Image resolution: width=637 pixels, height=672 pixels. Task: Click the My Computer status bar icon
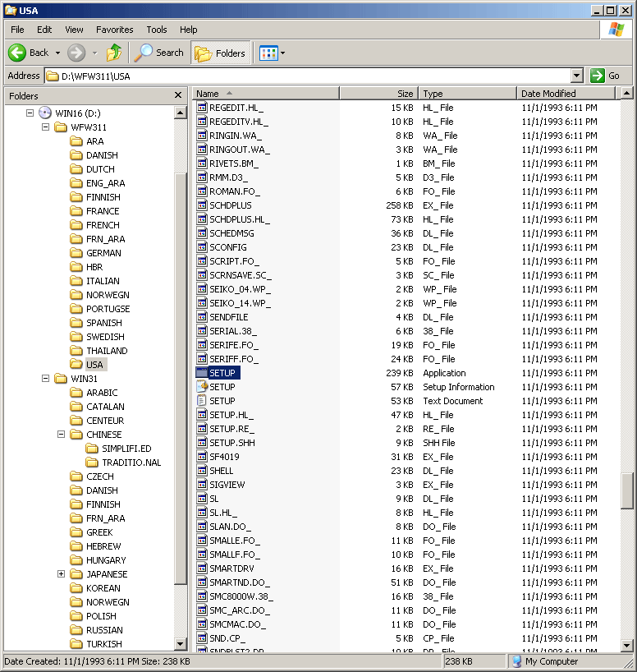(516, 661)
